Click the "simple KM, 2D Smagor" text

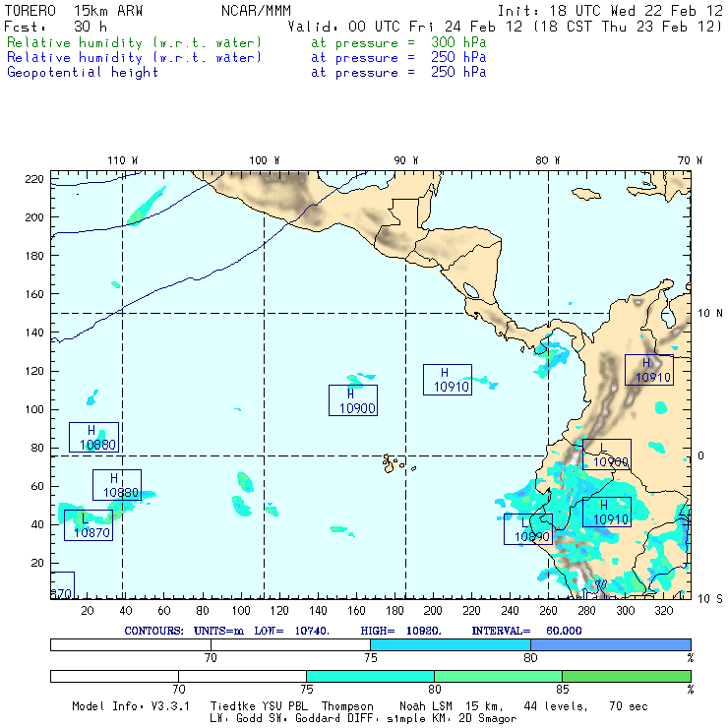452,719
